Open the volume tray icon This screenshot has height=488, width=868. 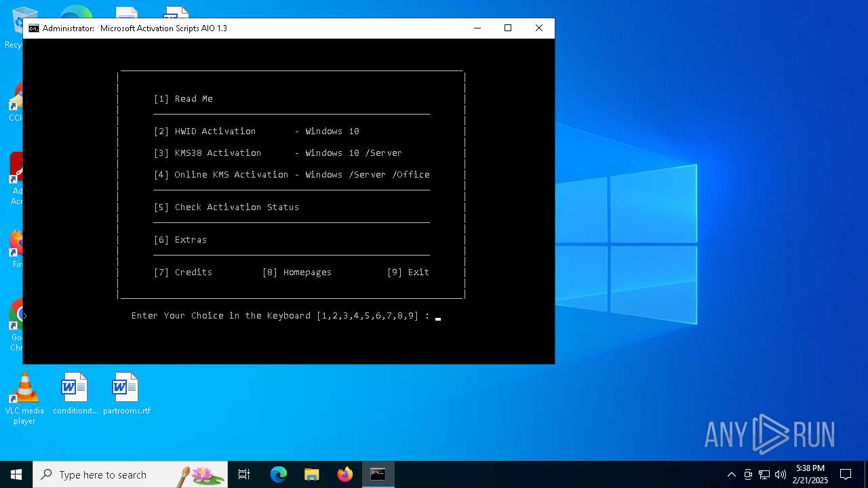[781, 474]
